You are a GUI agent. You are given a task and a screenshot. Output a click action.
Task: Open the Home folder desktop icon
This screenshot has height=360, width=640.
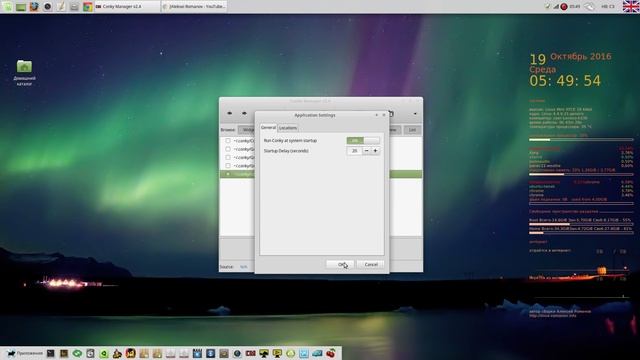pyautogui.click(x=24, y=72)
